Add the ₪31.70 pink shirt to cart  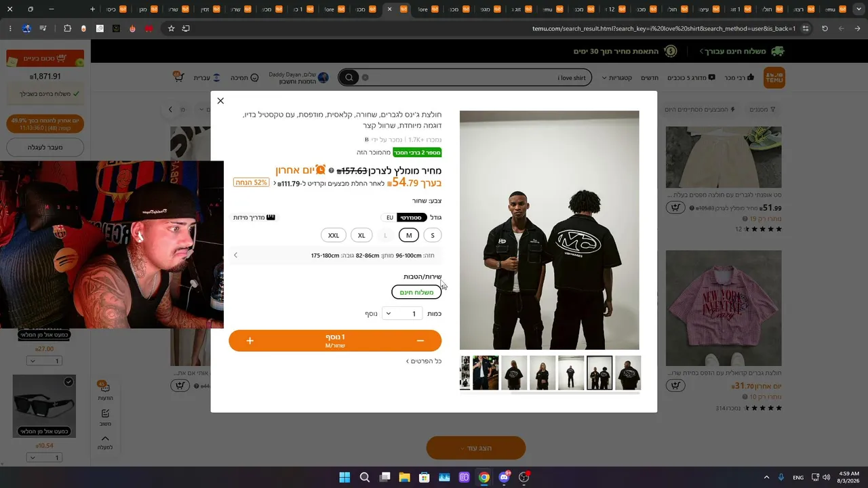click(675, 386)
